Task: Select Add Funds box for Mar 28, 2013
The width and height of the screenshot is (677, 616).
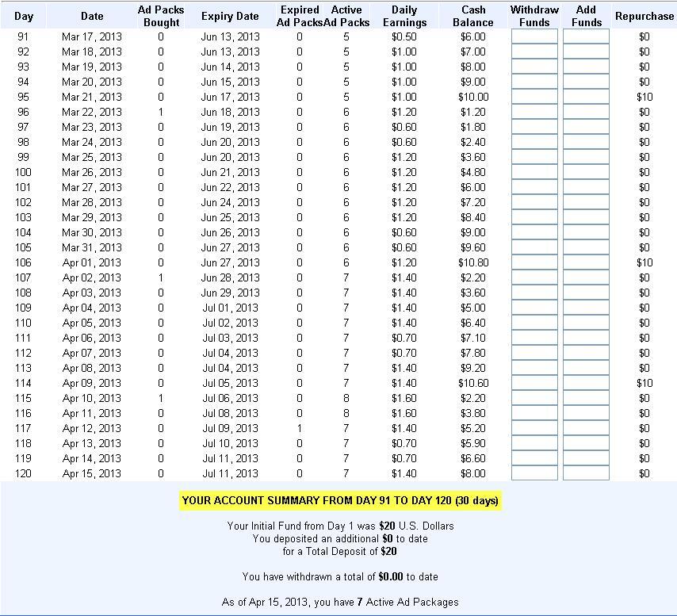Action: pyautogui.click(x=586, y=202)
